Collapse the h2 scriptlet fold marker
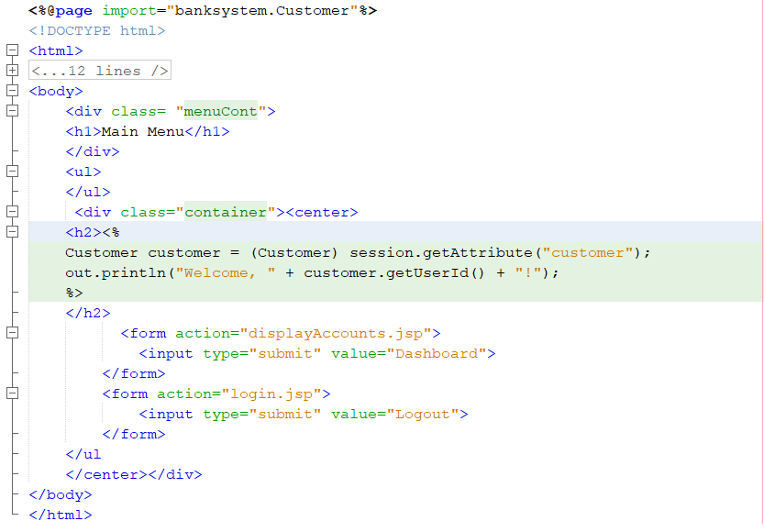The image size is (764, 532). pos(11,232)
